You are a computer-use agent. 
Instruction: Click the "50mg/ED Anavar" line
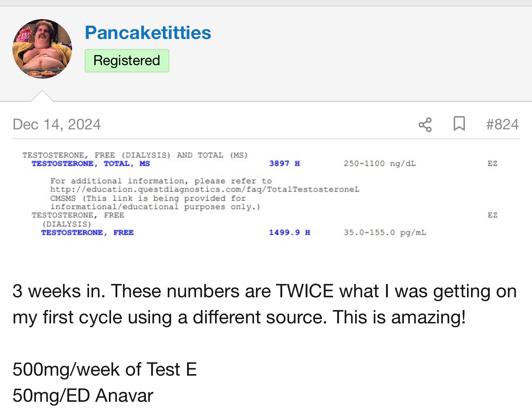pyautogui.click(x=83, y=396)
